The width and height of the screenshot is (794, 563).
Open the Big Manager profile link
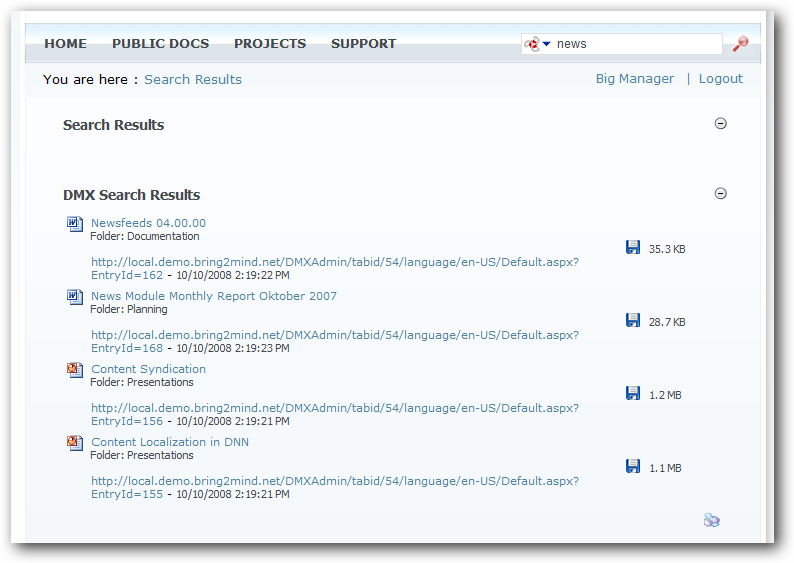coord(634,78)
